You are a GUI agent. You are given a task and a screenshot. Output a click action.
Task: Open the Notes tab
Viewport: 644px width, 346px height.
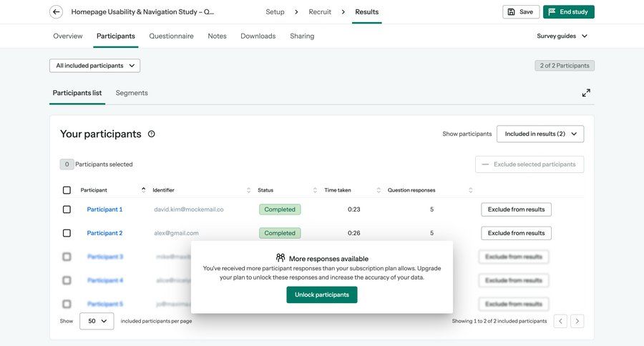218,36
